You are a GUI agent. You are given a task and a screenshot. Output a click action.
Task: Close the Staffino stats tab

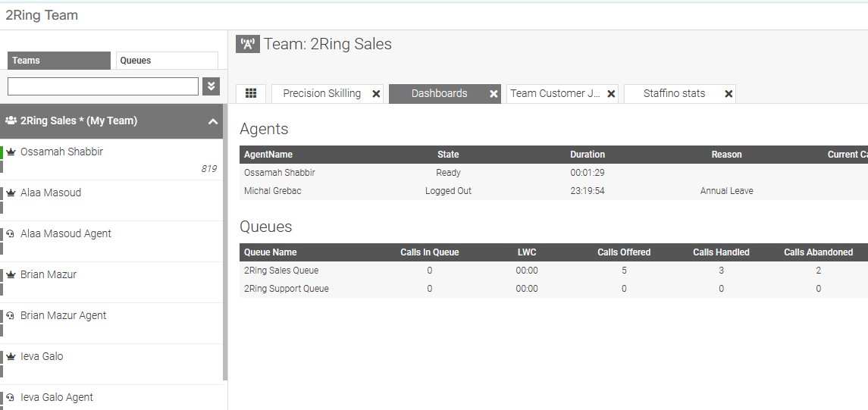click(x=729, y=94)
